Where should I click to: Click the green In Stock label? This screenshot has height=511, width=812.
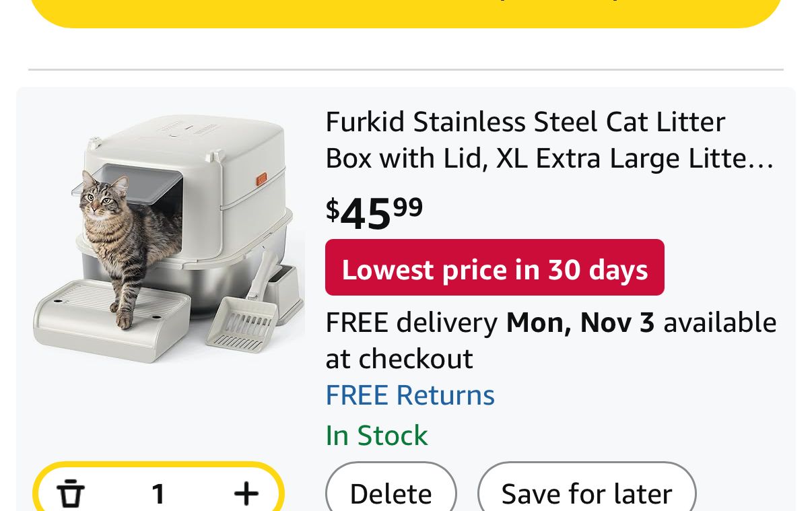pos(376,436)
